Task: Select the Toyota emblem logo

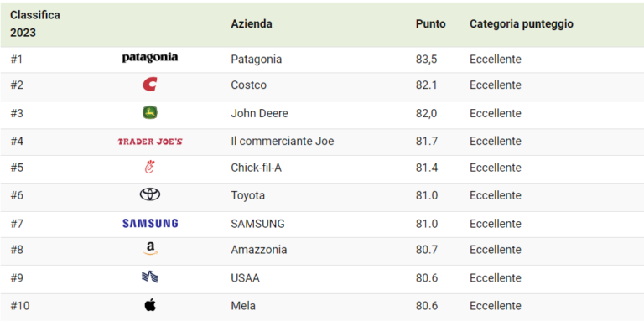Action: pyautogui.click(x=150, y=194)
